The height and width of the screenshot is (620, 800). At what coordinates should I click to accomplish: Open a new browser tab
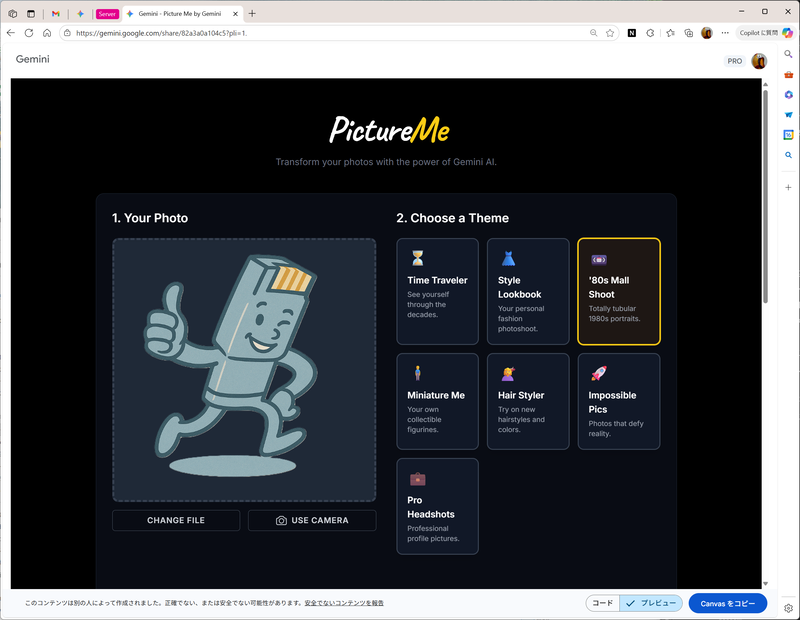[x=252, y=14]
